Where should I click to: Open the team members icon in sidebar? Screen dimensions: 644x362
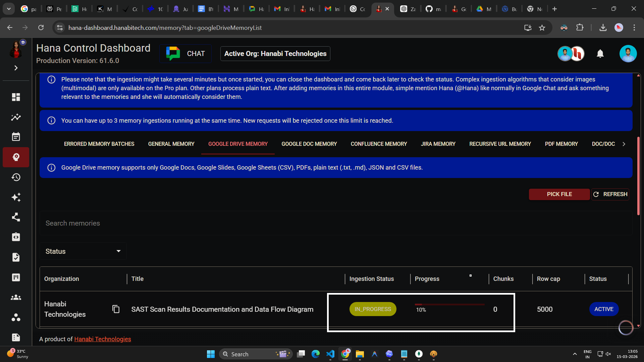(x=16, y=297)
